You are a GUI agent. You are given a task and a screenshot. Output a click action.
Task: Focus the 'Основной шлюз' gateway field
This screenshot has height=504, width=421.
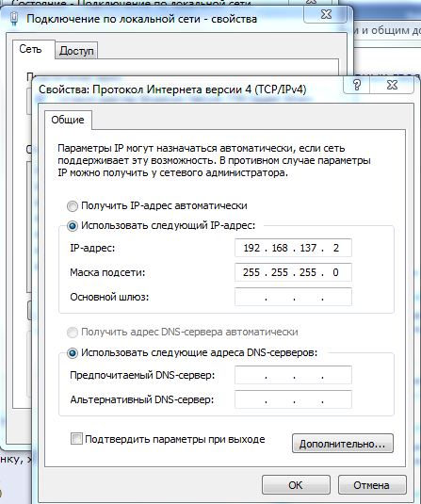[293, 297]
